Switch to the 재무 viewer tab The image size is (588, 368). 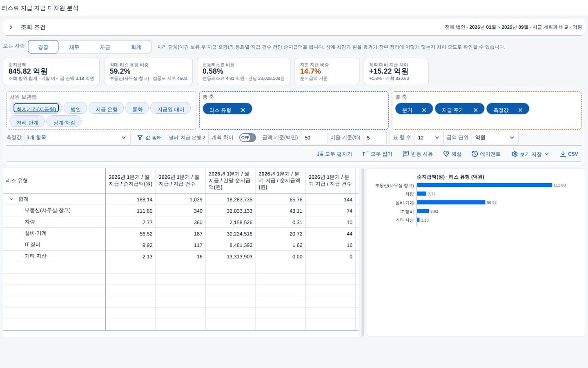pyautogui.click(x=74, y=47)
